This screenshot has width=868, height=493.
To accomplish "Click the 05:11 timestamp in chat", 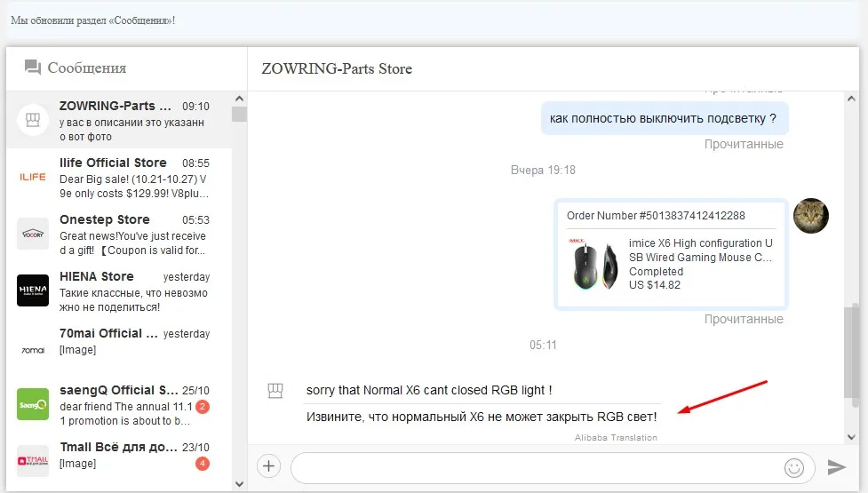I will [x=543, y=345].
